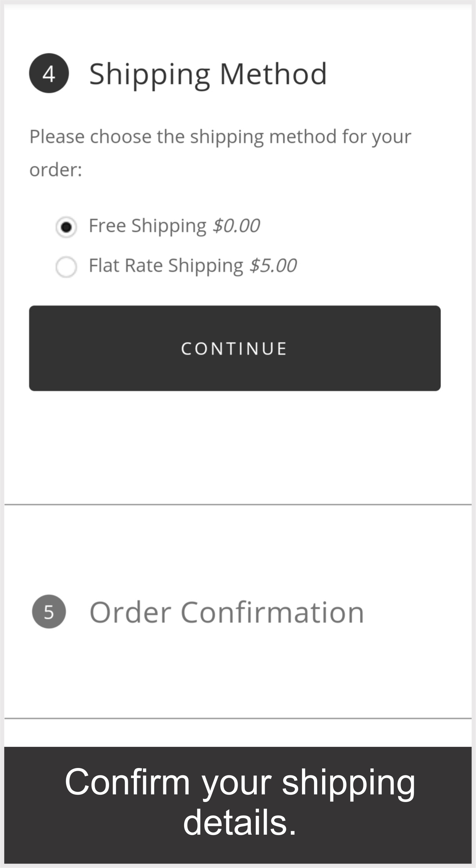Click the step 5 number badge

coord(49,612)
